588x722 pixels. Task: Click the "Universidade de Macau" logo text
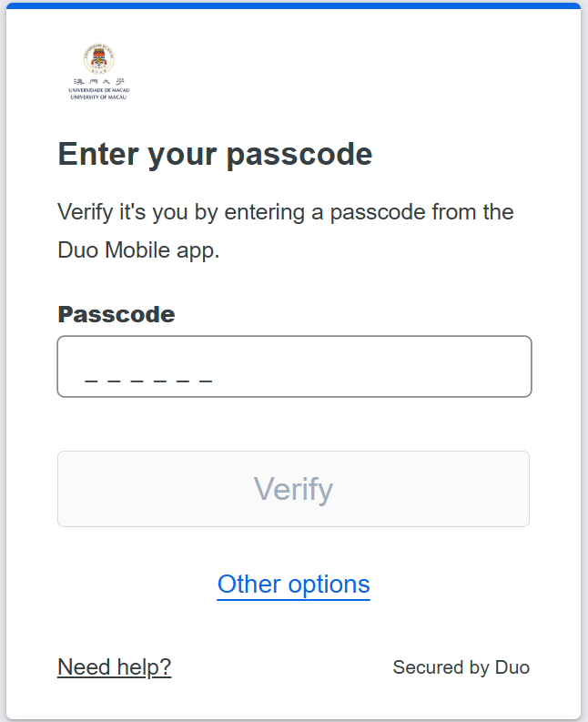(x=98, y=91)
